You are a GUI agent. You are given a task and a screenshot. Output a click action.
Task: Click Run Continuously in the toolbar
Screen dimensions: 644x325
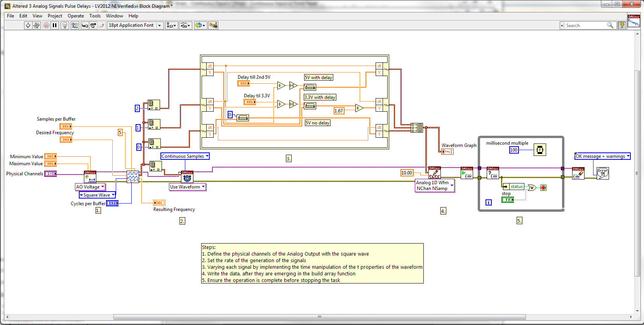(37, 25)
